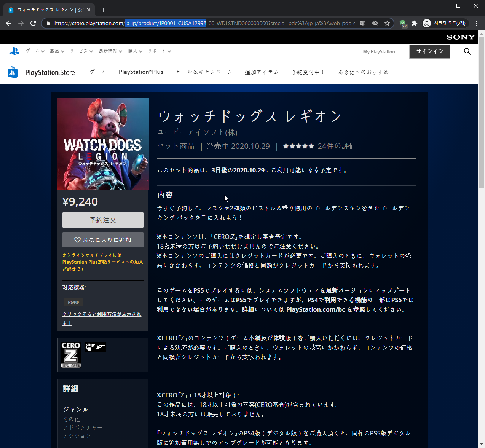485x448 pixels.
Task: Expand the ゲーム dropdown menu
Action: (x=35, y=51)
